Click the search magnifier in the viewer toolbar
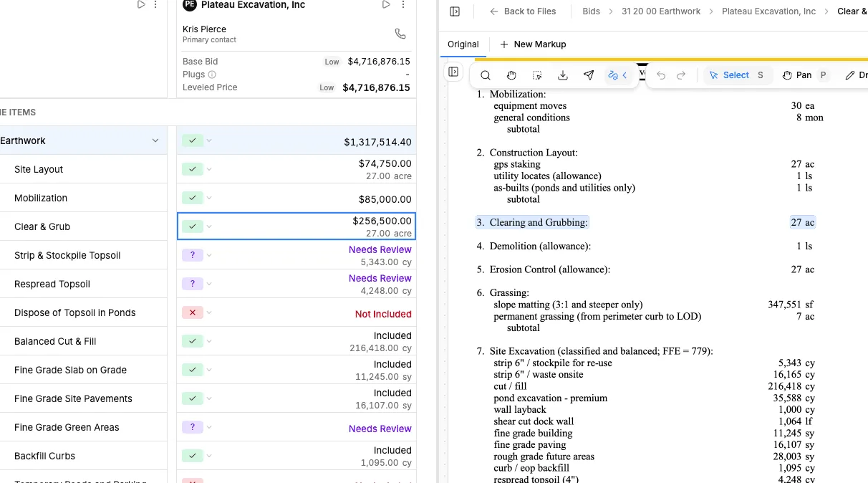 [x=486, y=75]
